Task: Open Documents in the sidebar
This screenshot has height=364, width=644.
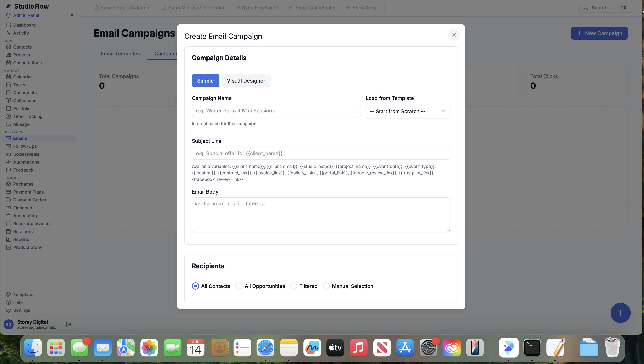Action: tap(25, 93)
